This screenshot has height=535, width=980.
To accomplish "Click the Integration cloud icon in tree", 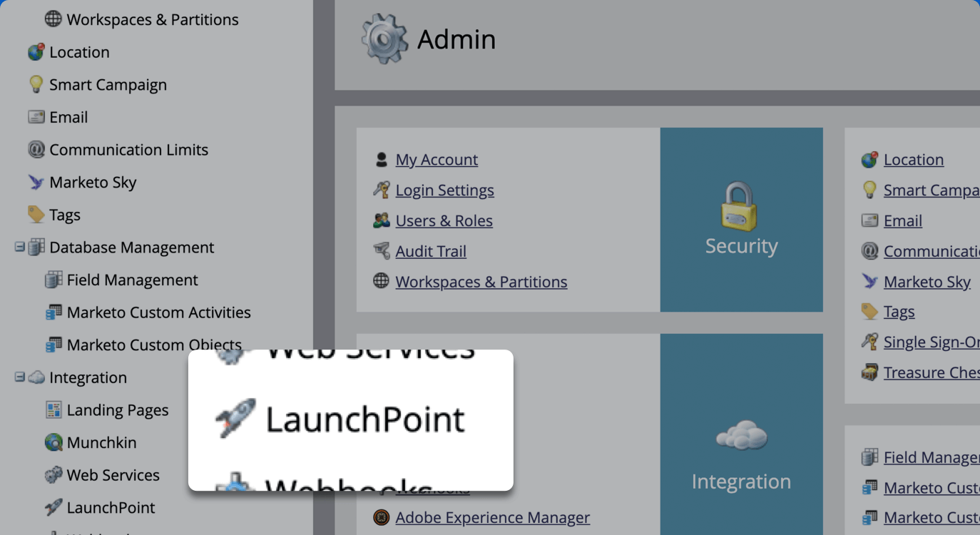I will (36, 378).
